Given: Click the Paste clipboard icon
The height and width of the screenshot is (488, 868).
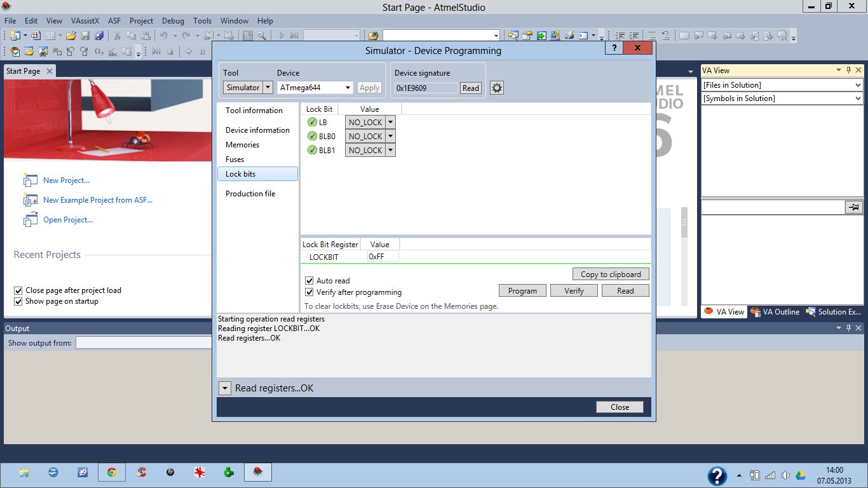Looking at the screenshot, I should pyautogui.click(x=146, y=36).
